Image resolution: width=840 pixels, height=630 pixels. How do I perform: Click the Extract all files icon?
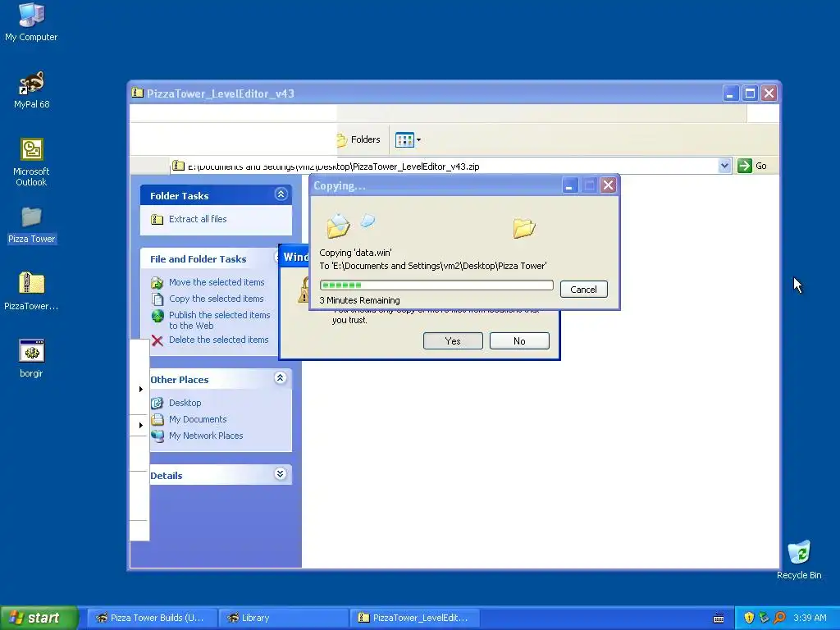[157, 220]
